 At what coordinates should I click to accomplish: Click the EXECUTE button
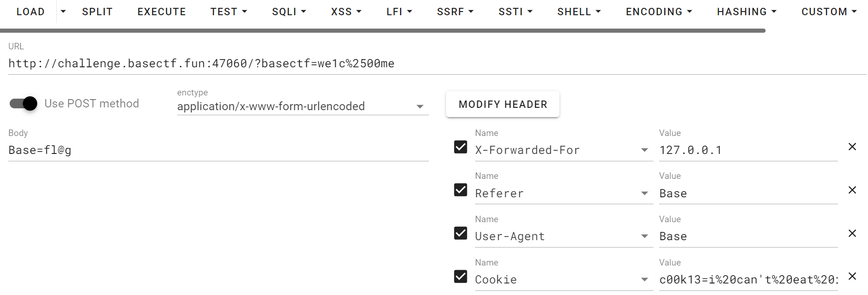tap(161, 12)
